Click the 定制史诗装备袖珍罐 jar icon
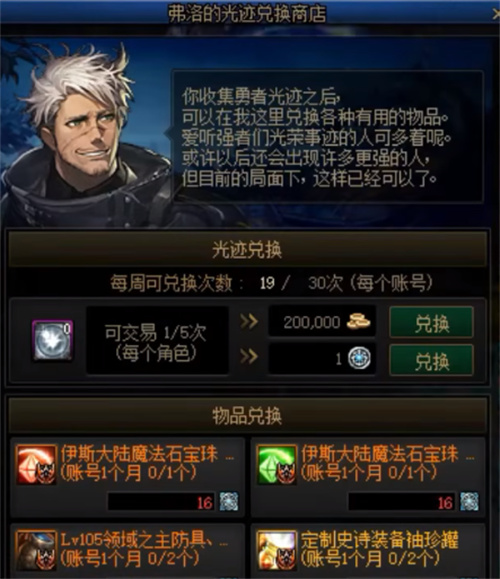Viewport: 500px width, 579px height. [x=277, y=550]
